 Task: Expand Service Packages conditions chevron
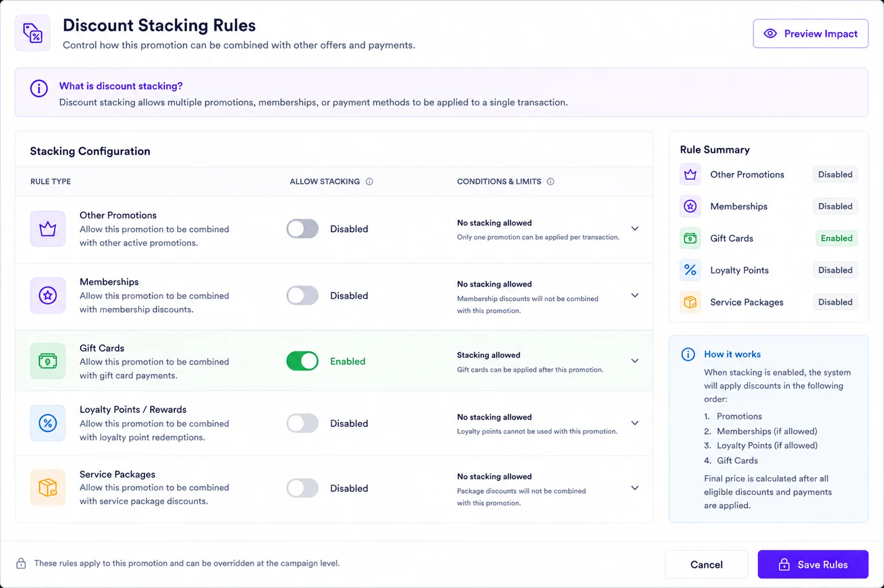(x=635, y=488)
